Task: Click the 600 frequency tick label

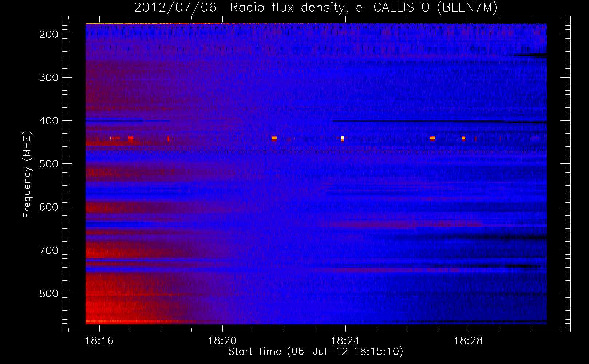Action: click(49, 207)
